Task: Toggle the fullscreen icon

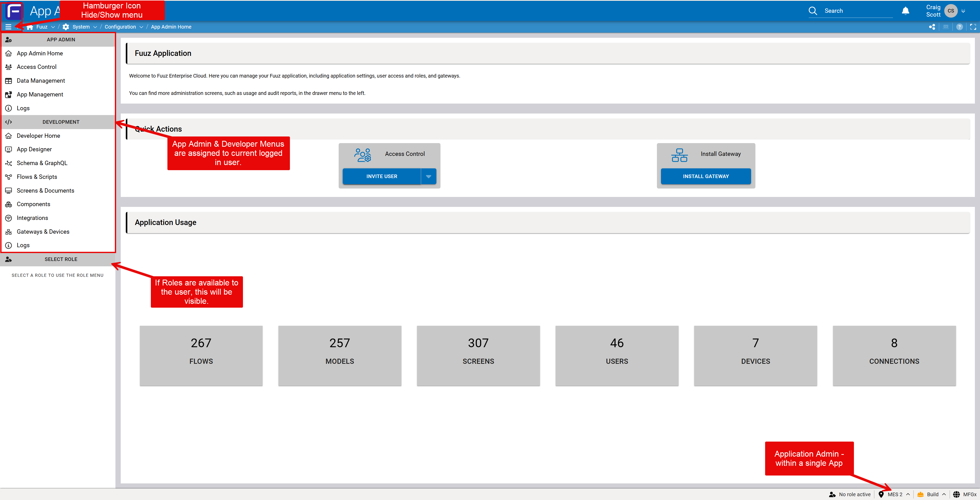Action: [x=973, y=27]
